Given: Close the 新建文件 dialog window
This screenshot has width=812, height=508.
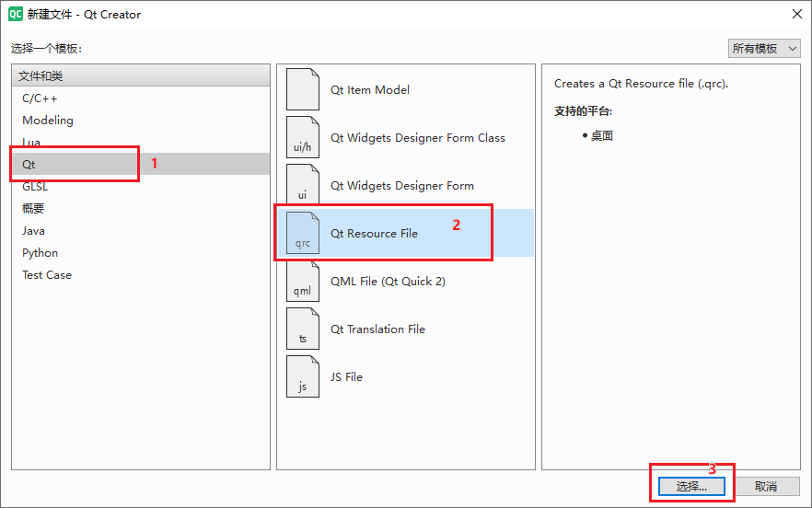Looking at the screenshot, I should 797,14.
